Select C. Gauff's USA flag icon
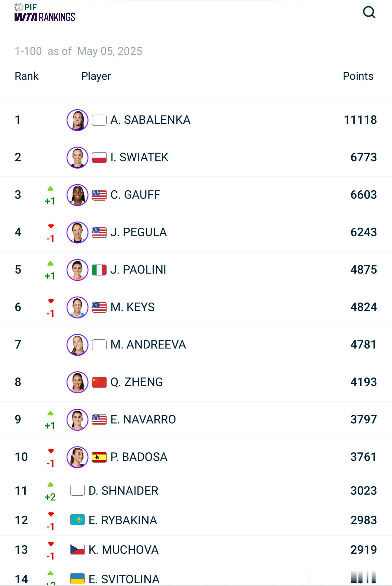The width and height of the screenshot is (392, 586). click(x=99, y=195)
